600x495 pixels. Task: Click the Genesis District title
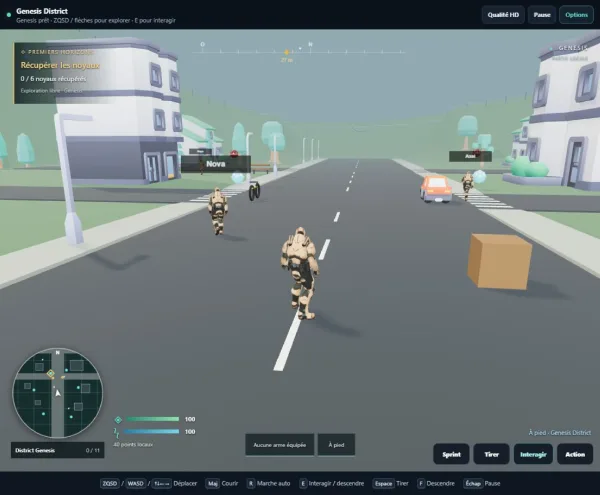click(42, 11)
